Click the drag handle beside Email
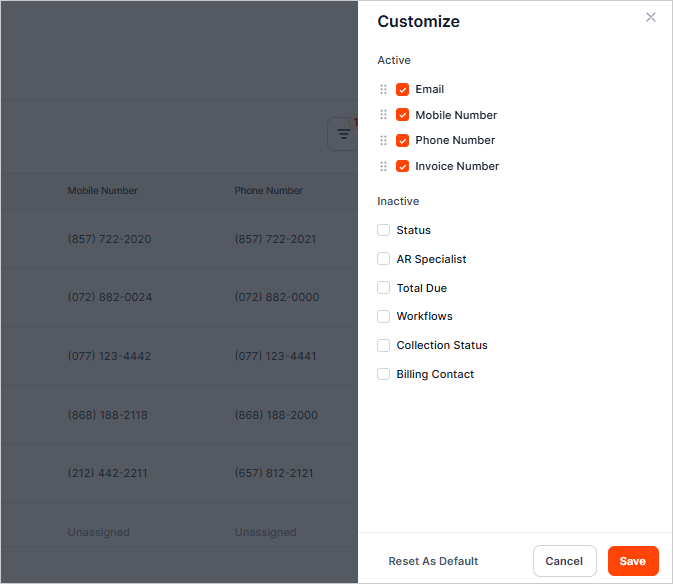Screen dimensions: 673x584 tap(383, 89)
